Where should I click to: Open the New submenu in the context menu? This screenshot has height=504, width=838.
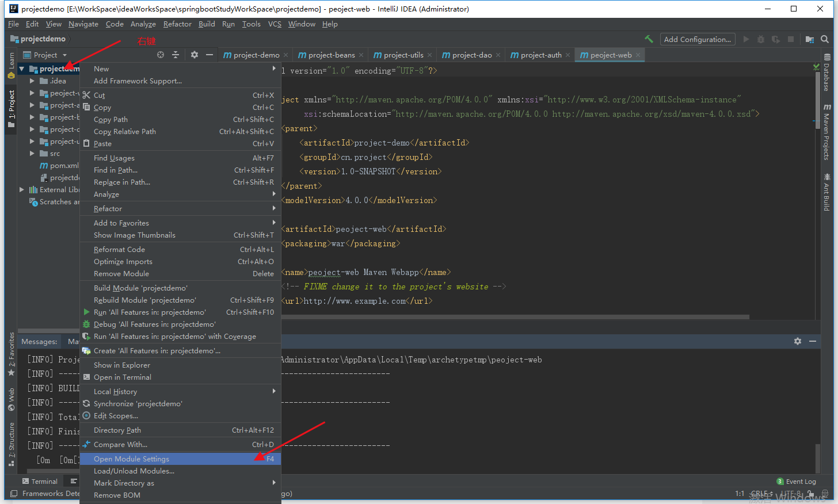[x=180, y=69]
